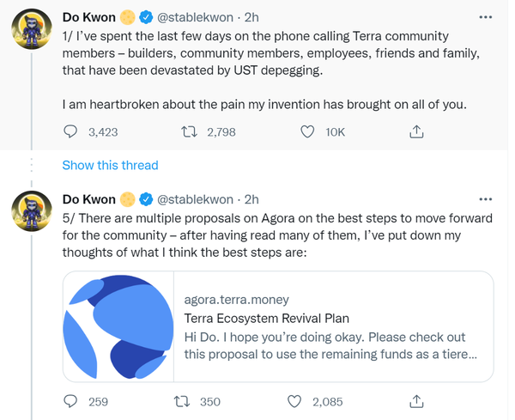This screenshot has width=515, height=420.
Task: Open more options menu on first tweet
Action: [486, 17]
